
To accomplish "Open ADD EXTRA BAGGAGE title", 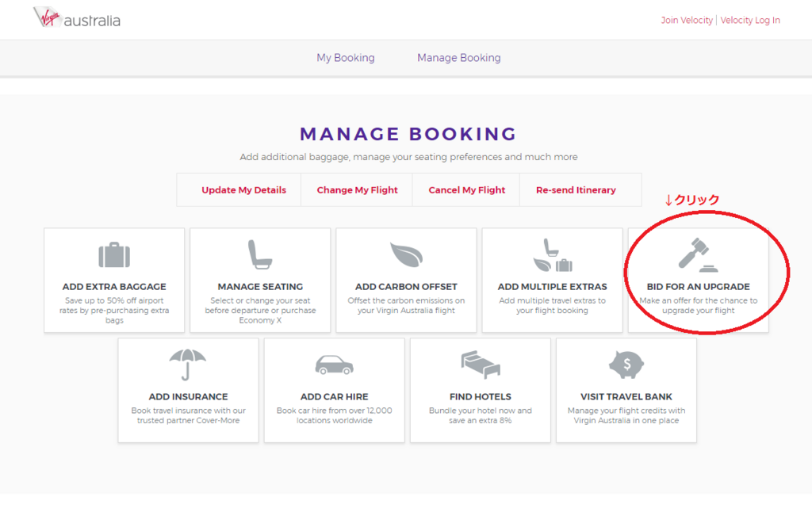I will (114, 286).
